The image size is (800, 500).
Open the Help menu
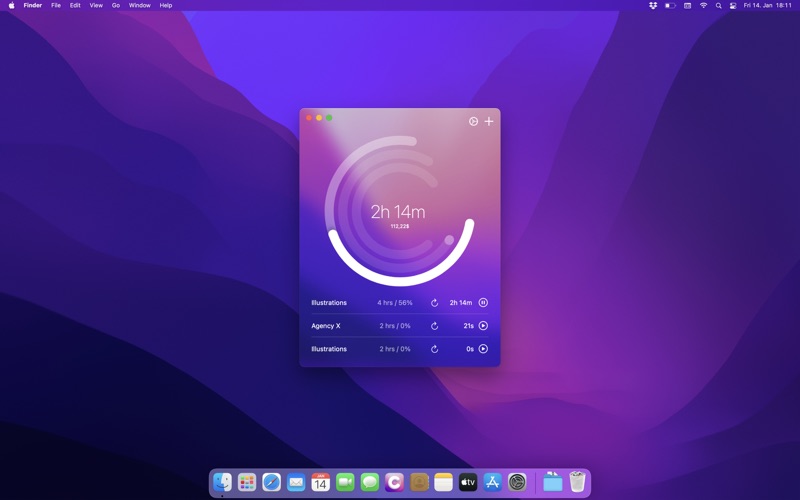(x=166, y=5)
